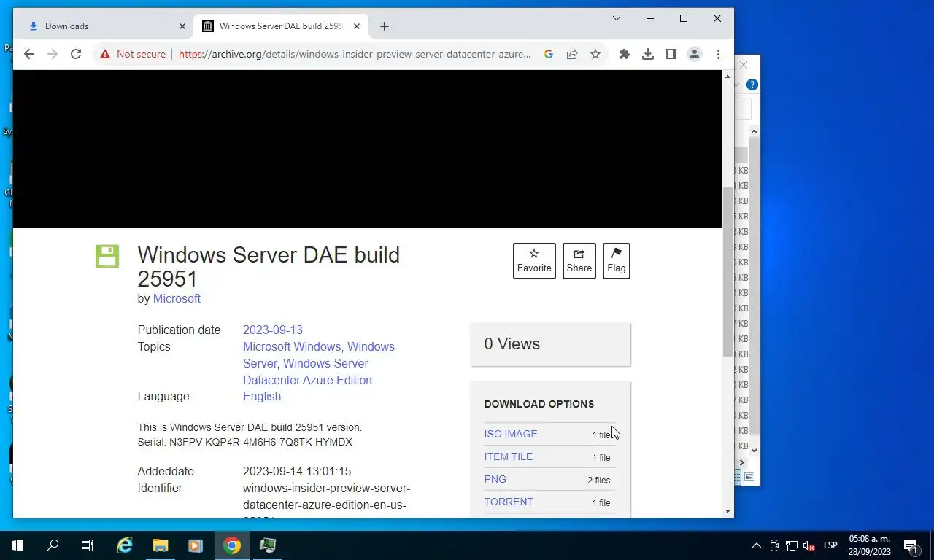
Task: Switch the ESP input language indicator
Action: 830,545
